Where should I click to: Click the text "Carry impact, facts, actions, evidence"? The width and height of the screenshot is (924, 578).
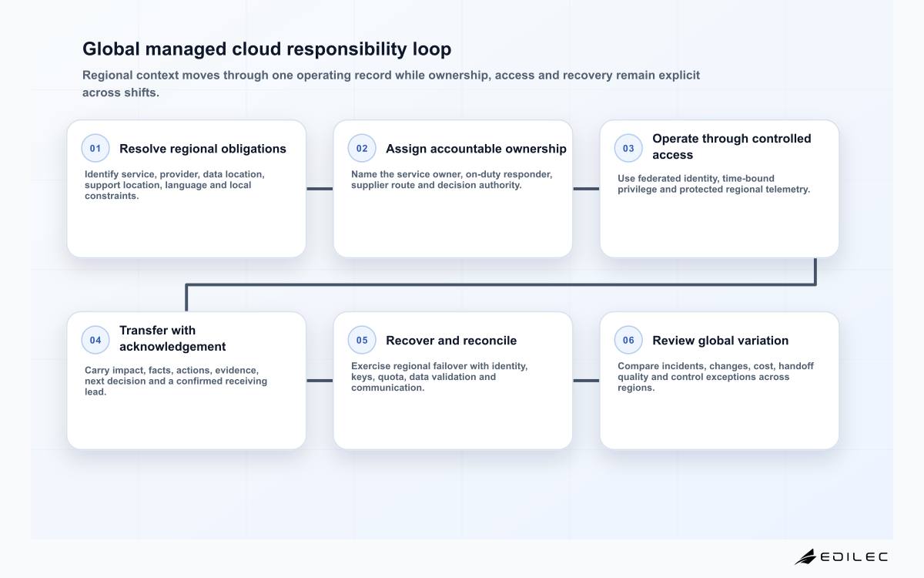click(176, 381)
